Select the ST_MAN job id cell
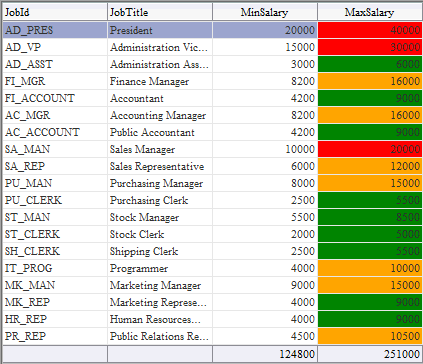 pyautogui.click(x=55, y=217)
